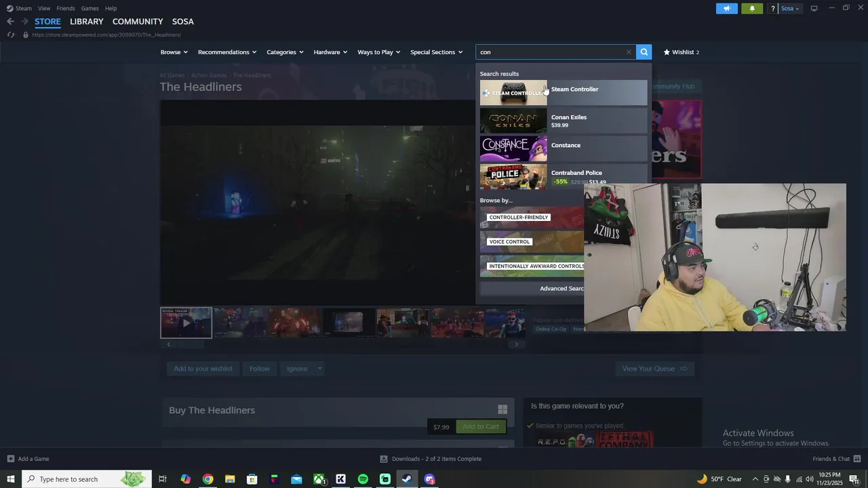Switch to the SOSA profile tab
Screen dimensions: 868x488
183,22
